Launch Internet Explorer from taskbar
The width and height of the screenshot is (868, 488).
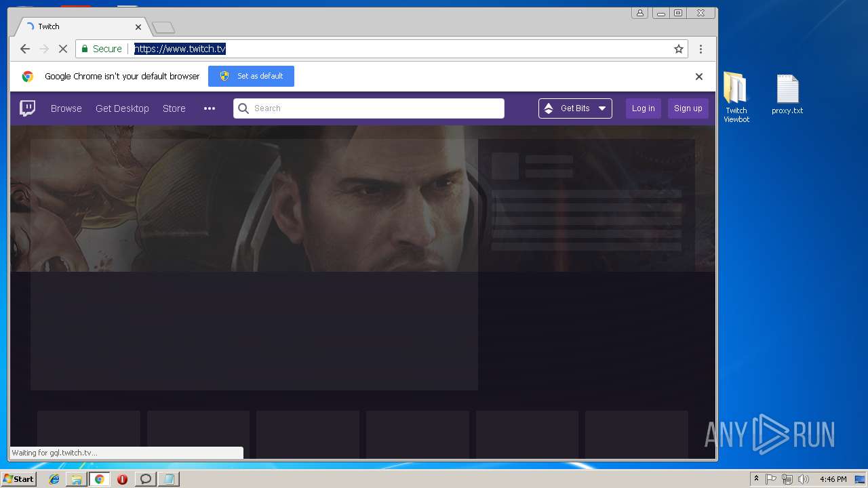point(54,479)
